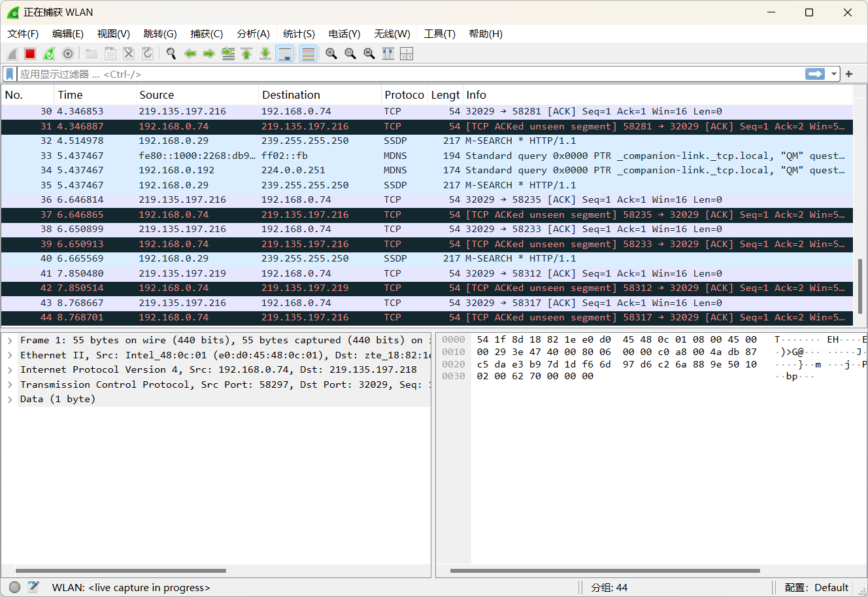Jump to the first packet
Screen dimensions: 868x597
246,54
